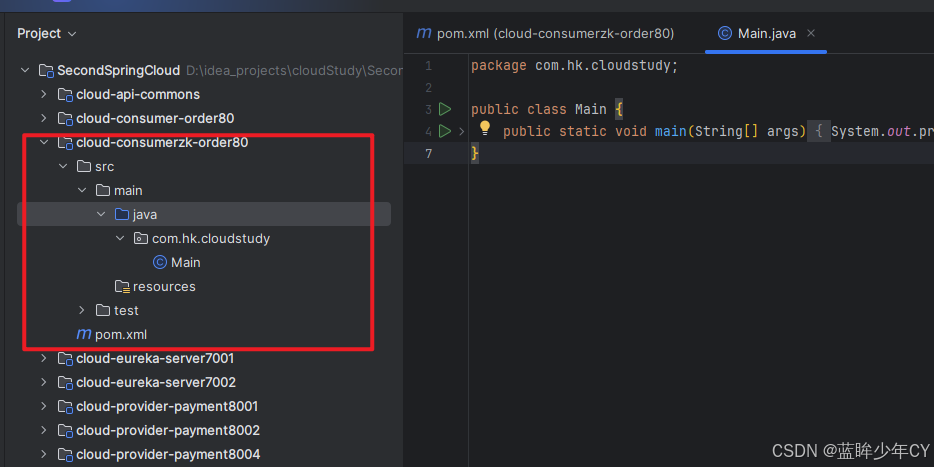Click the com.hk.cloudstudy package icon

[x=141, y=238]
